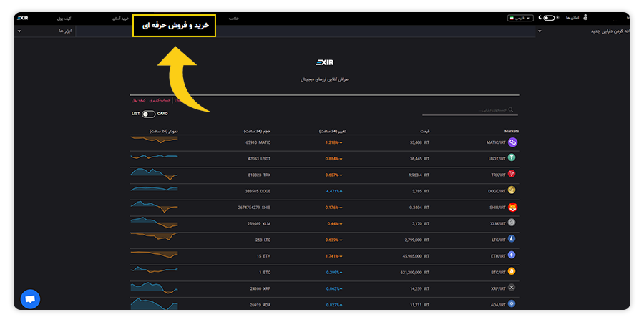Click the asset search input field

pos(470,110)
